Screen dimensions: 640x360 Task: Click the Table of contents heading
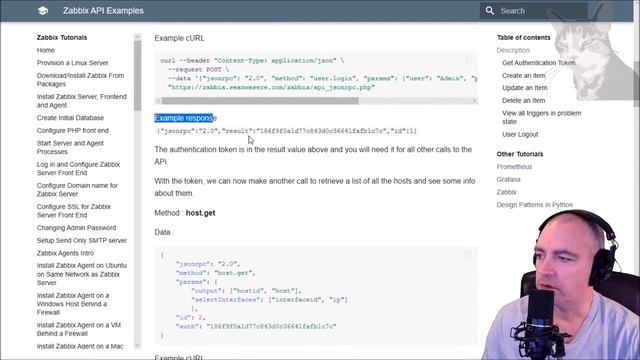point(524,38)
